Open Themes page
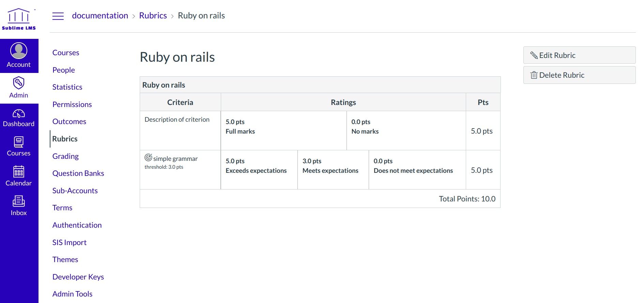Screen dimensions: 644x303 pos(65,259)
